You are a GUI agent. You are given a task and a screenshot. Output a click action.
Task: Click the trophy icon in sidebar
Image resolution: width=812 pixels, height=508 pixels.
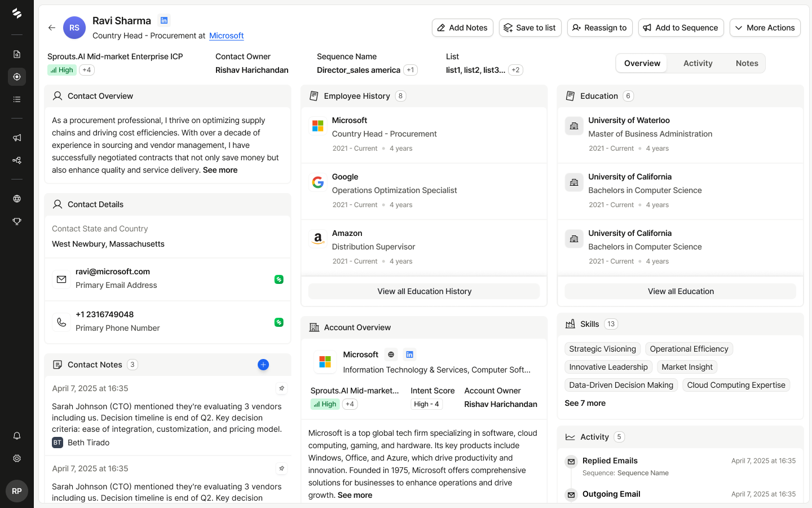tap(17, 221)
